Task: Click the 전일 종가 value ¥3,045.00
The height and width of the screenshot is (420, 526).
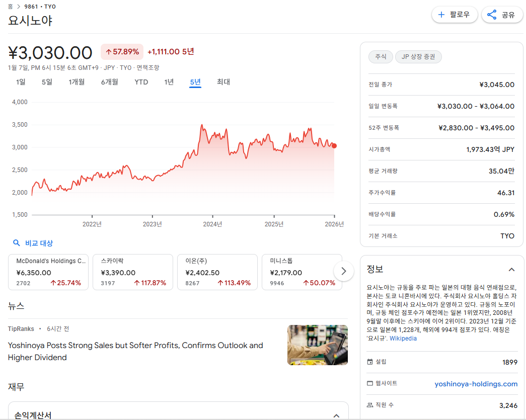Action: [x=497, y=85]
